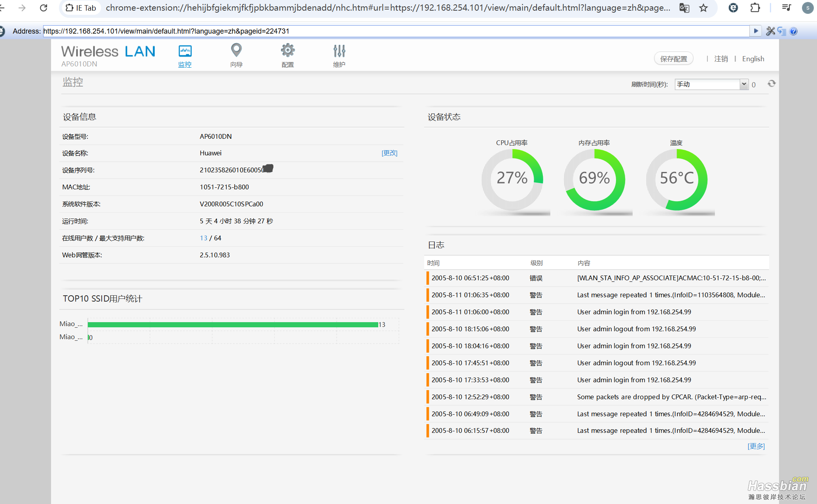The image size is (817, 504).
Task: Select the CPCAR dropped packets log row
Action: click(597, 397)
